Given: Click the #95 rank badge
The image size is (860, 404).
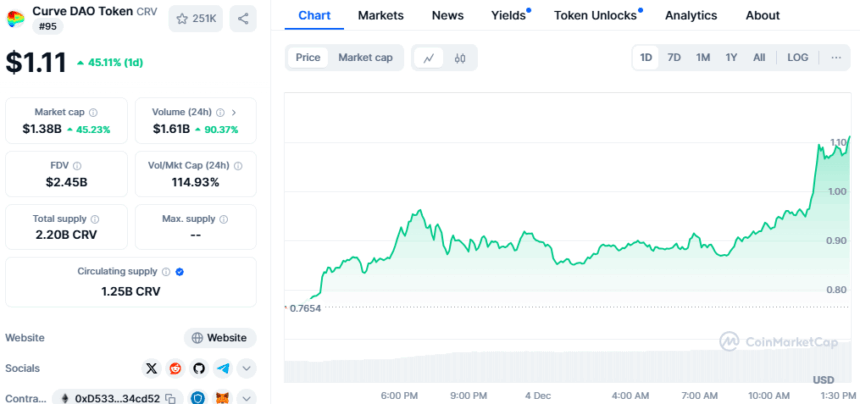Looking at the screenshot, I should click(x=48, y=26).
